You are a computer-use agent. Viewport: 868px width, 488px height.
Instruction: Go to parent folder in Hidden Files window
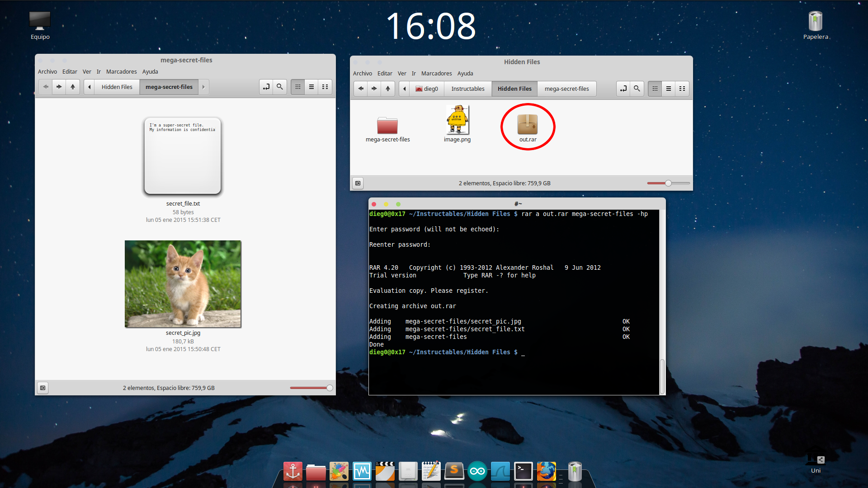388,89
